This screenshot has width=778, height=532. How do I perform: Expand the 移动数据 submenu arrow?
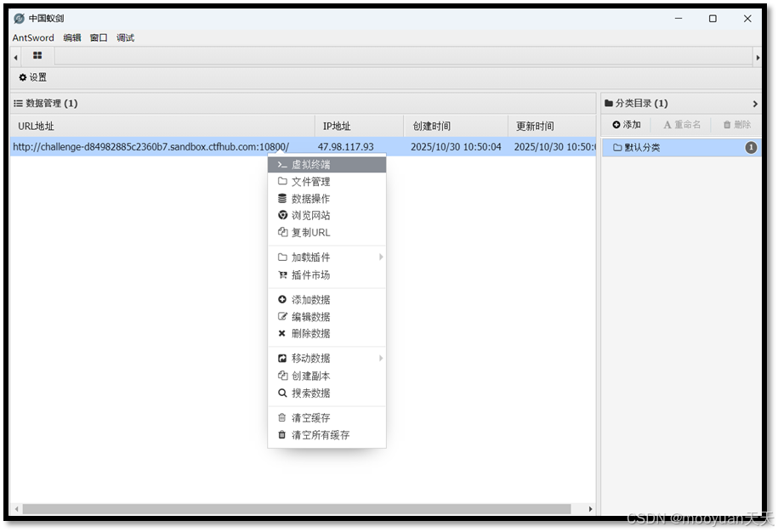(x=381, y=358)
